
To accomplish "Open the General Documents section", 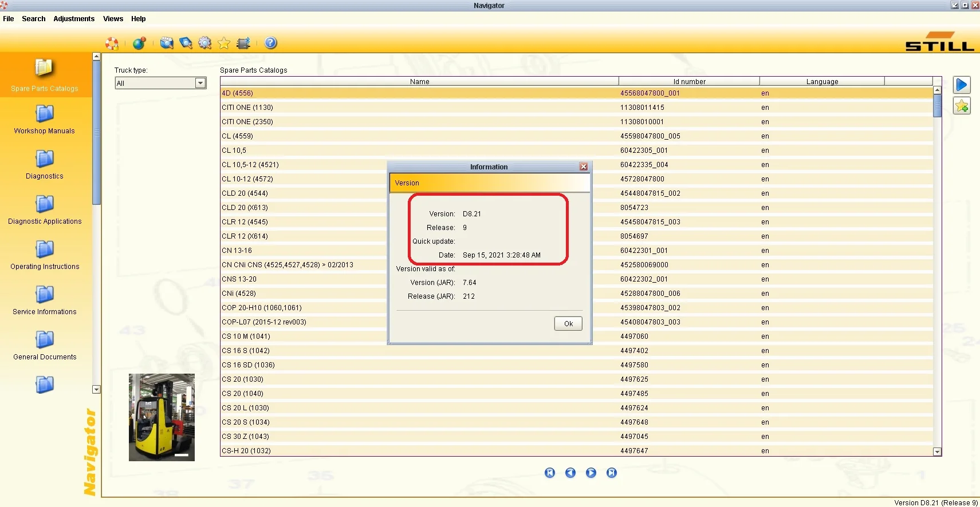I will (x=45, y=346).
